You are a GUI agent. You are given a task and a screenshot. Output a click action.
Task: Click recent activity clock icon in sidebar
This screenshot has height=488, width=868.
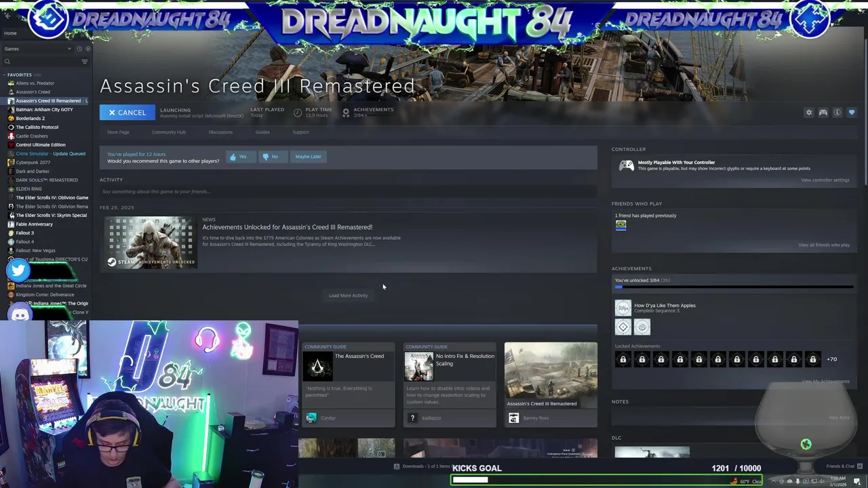coord(79,49)
